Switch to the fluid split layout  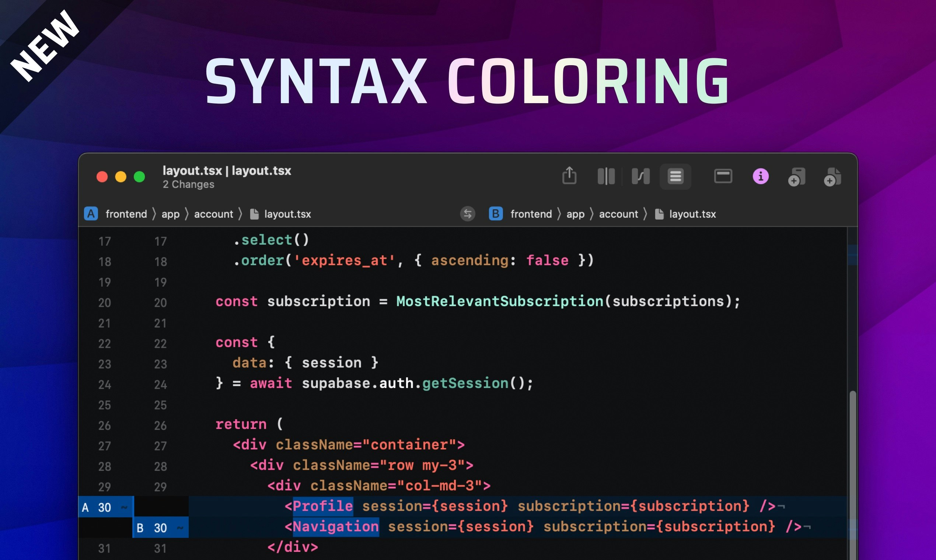[640, 176]
